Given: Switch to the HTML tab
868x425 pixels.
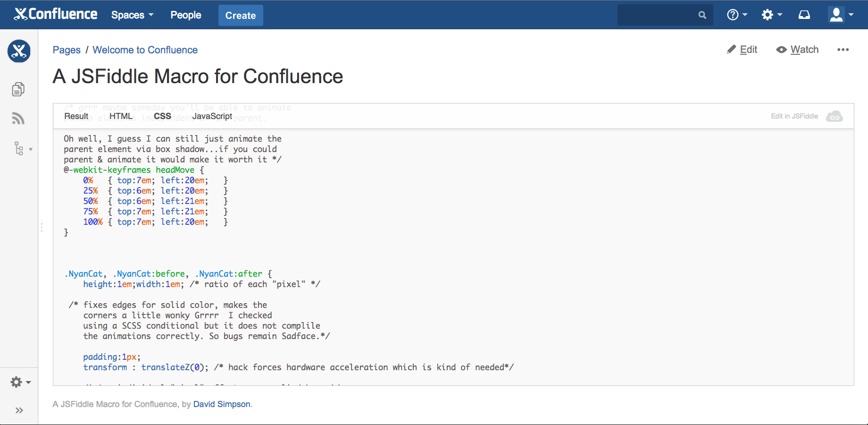Looking at the screenshot, I should pyautogui.click(x=121, y=116).
